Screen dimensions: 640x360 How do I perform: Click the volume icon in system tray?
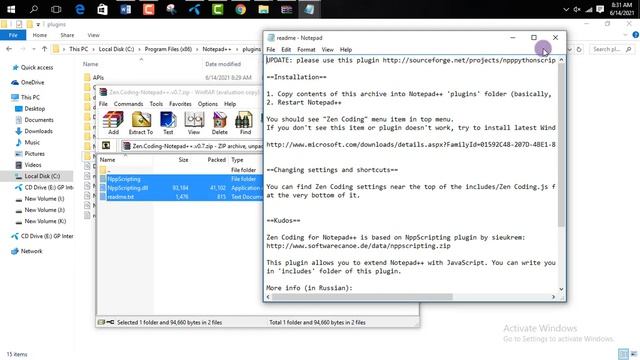(x=577, y=9)
